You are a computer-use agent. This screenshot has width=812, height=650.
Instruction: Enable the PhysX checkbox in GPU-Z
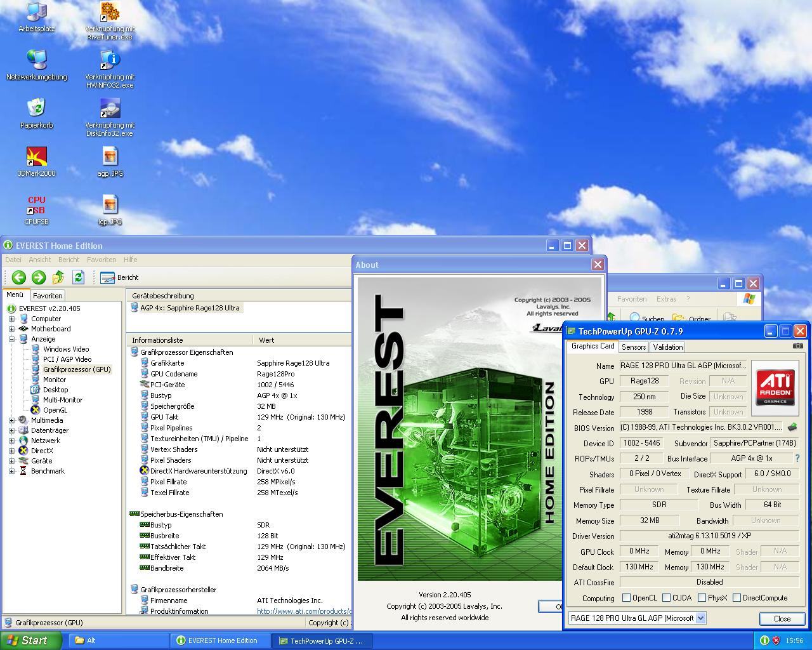(702, 597)
